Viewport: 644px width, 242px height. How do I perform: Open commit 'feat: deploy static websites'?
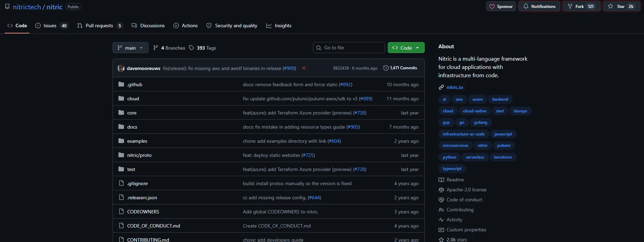(271, 155)
